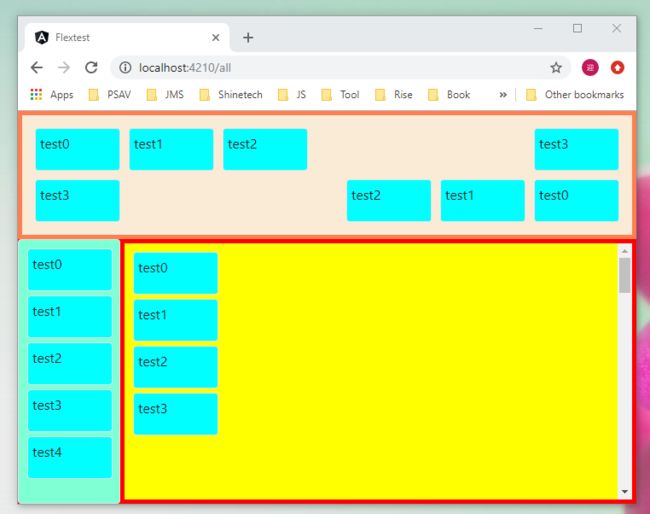Click test4 in the green sidebar

[70, 458]
